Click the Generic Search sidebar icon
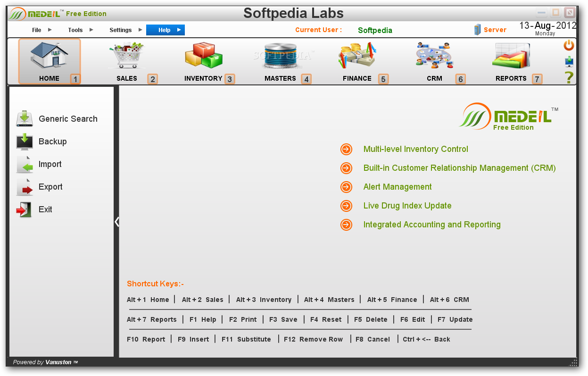Image resolution: width=588 pixels, height=376 pixels. tap(25, 119)
